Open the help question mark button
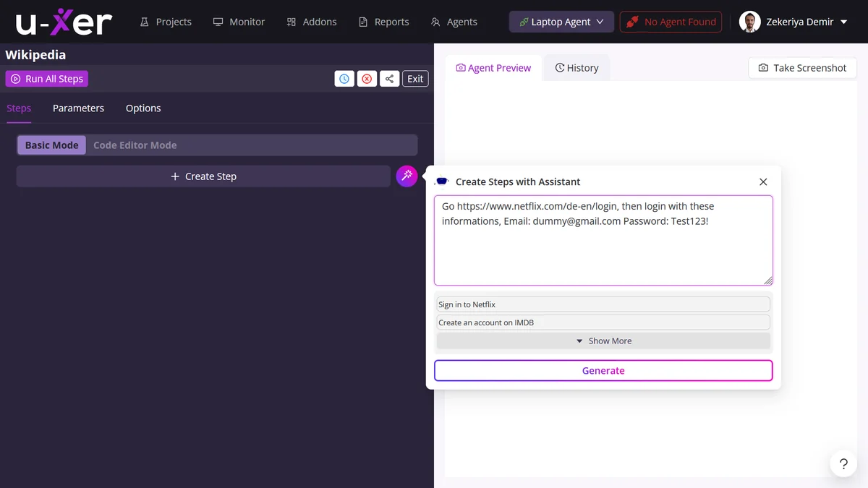 [x=843, y=464]
